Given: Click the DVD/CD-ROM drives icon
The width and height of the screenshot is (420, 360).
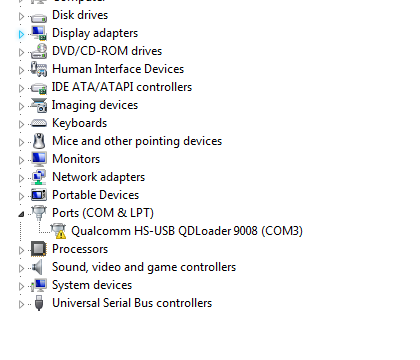Looking at the screenshot, I should tap(39, 51).
